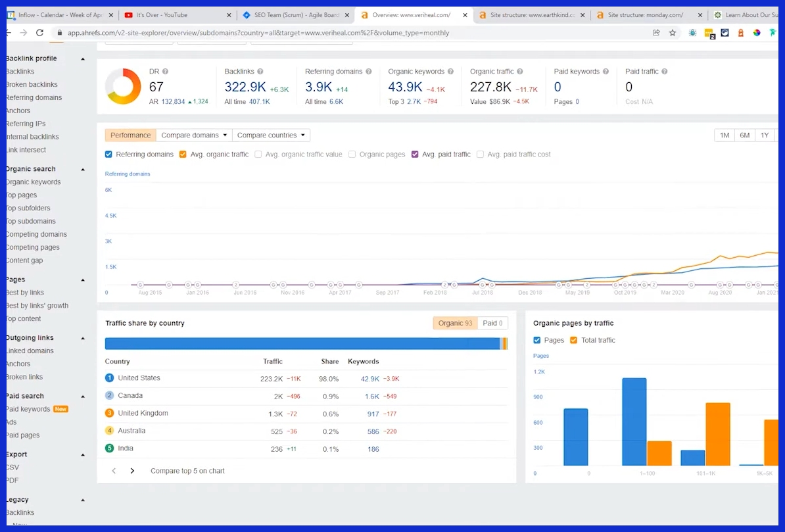Collapse Pages sidebar section
This screenshot has width=785, height=532.
point(83,280)
